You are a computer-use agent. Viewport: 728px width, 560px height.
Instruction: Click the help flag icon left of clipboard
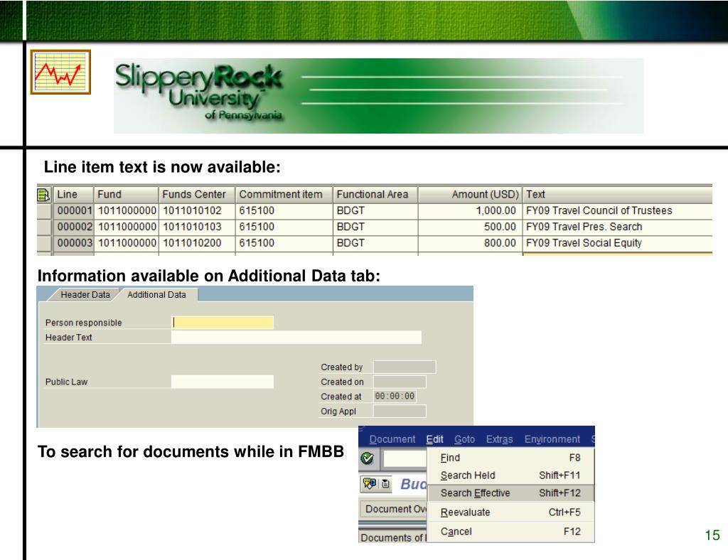(x=370, y=485)
